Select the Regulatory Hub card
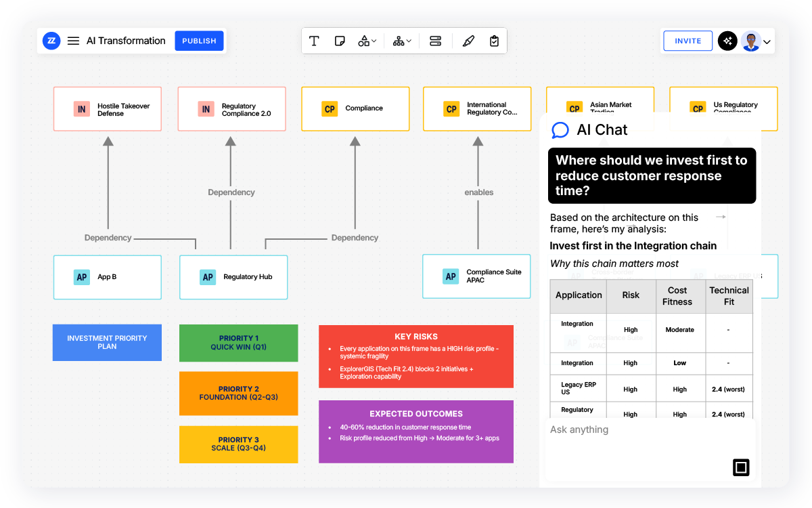812x508 pixels. [233, 277]
